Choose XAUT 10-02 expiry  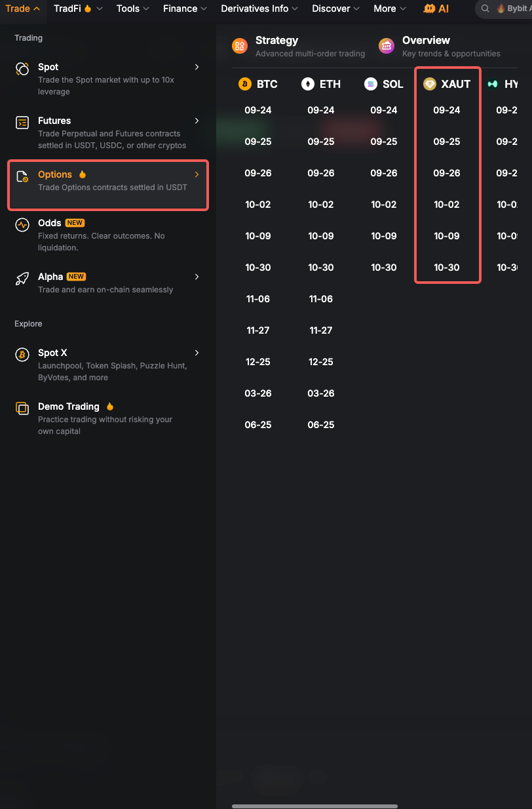(x=447, y=205)
